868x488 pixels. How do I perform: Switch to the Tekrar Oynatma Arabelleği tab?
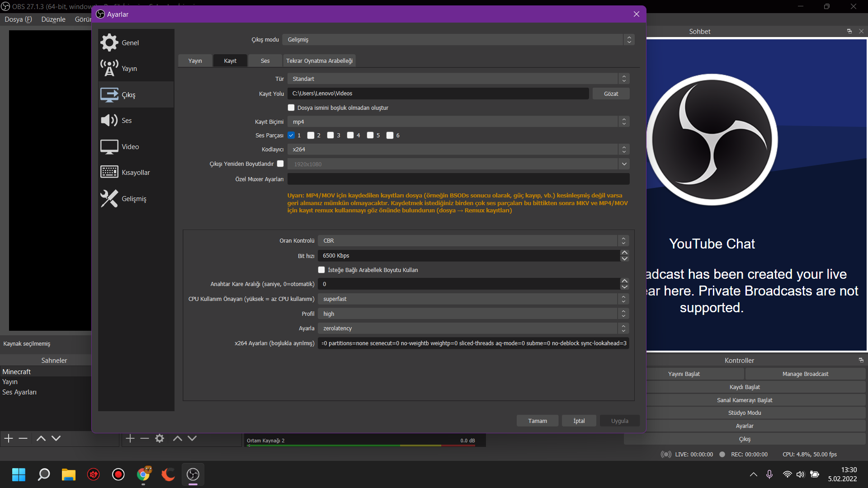click(319, 61)
